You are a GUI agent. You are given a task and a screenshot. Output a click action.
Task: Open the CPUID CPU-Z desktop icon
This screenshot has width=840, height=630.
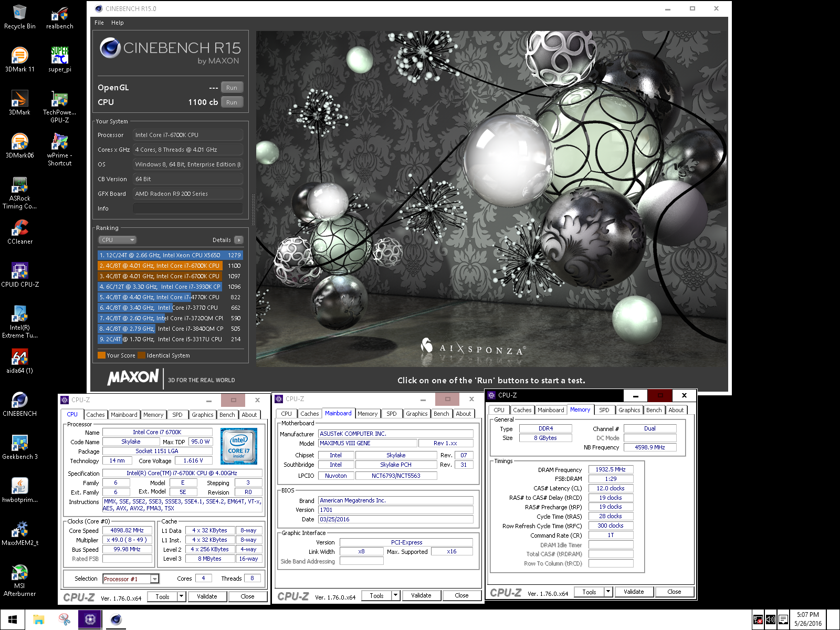(x=20, y=275)
